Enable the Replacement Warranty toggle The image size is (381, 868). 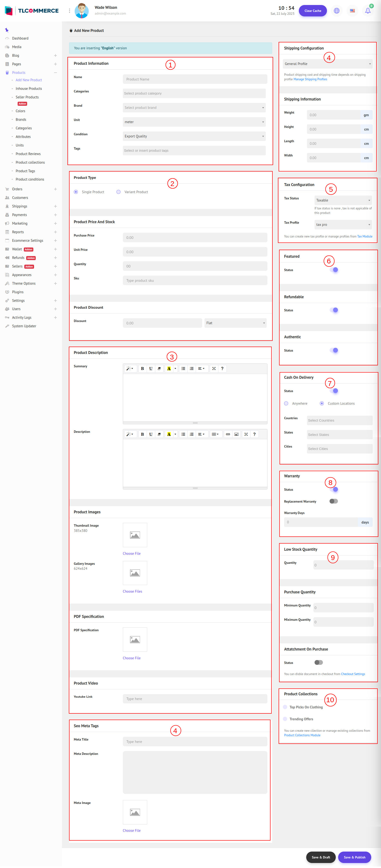(x=334, y=501)
